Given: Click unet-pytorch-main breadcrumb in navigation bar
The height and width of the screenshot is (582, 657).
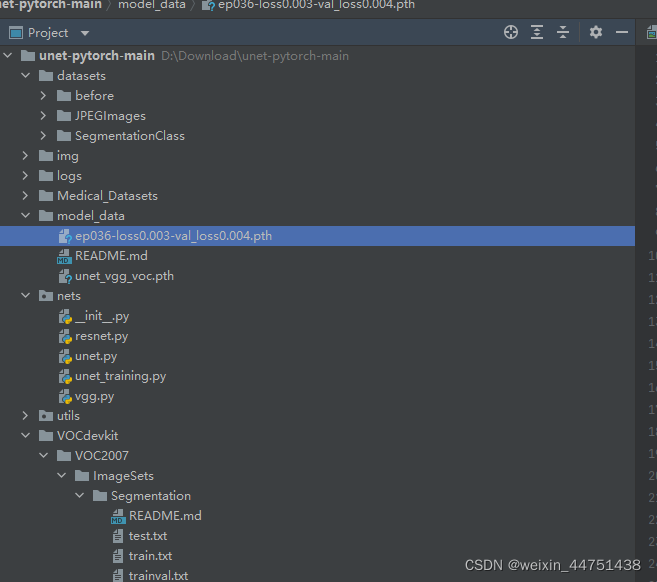Looking at the screenshot, I should coord(51,5).
